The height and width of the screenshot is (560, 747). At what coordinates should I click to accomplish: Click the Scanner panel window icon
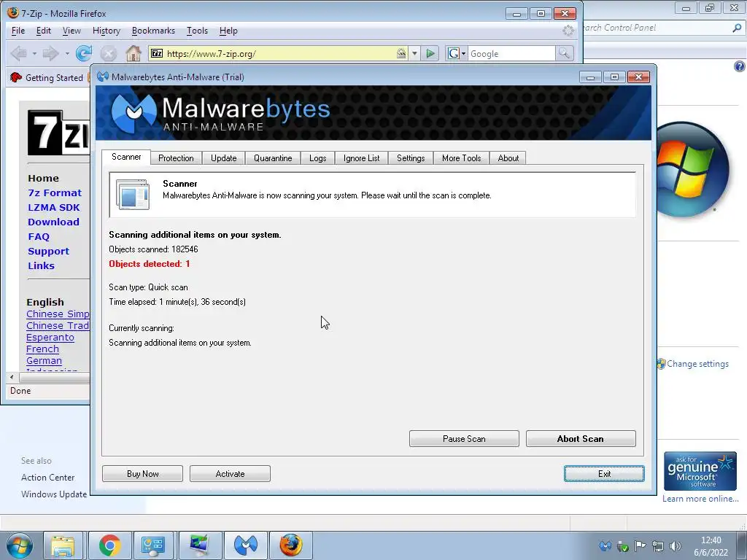click(133, 194)
